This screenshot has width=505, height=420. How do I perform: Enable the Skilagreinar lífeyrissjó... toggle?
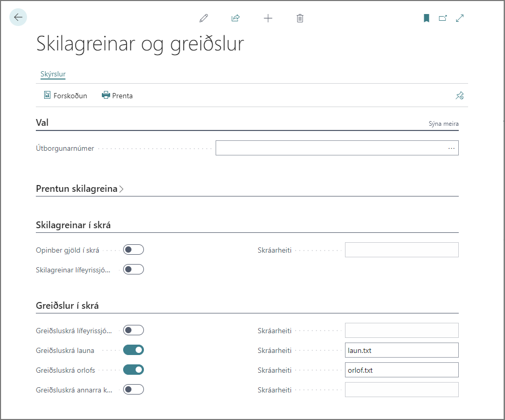coord(134,270)
